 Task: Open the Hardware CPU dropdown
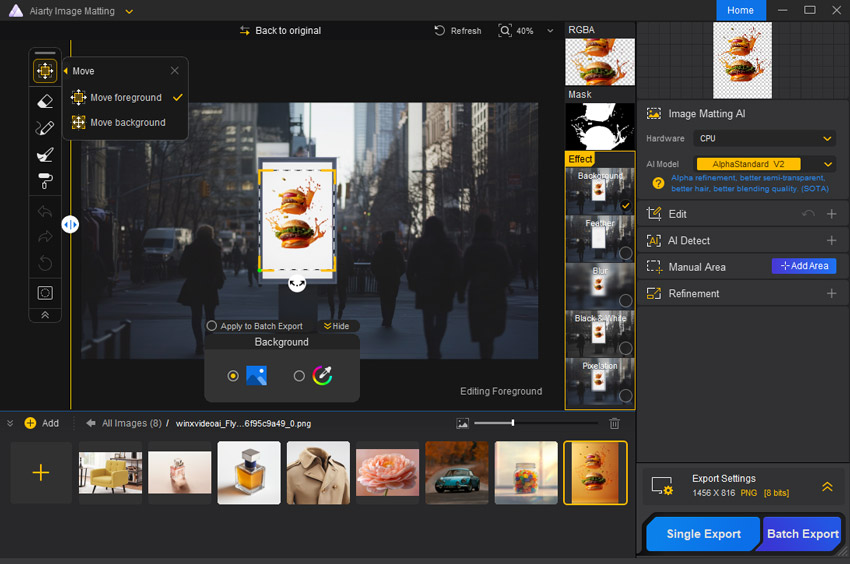764,138
